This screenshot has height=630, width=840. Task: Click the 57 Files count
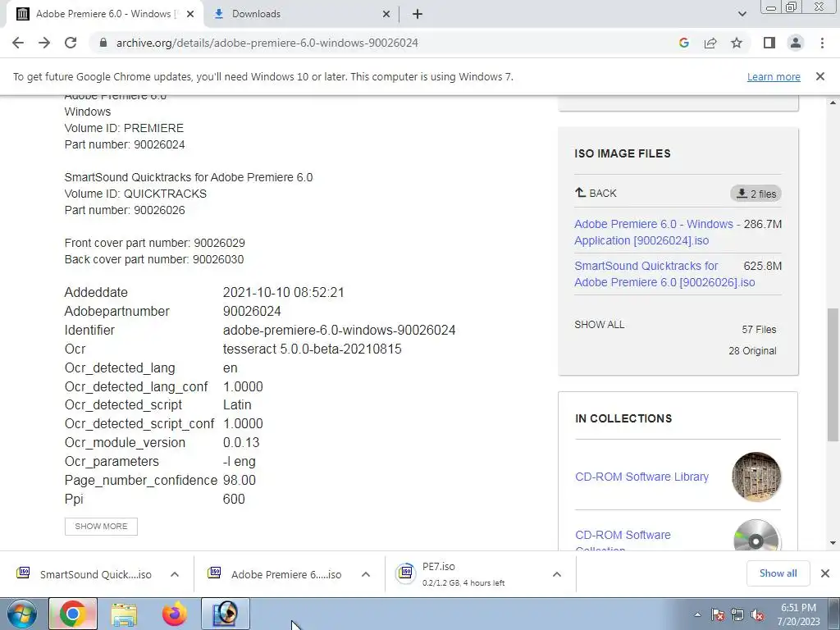pos(759,330)
